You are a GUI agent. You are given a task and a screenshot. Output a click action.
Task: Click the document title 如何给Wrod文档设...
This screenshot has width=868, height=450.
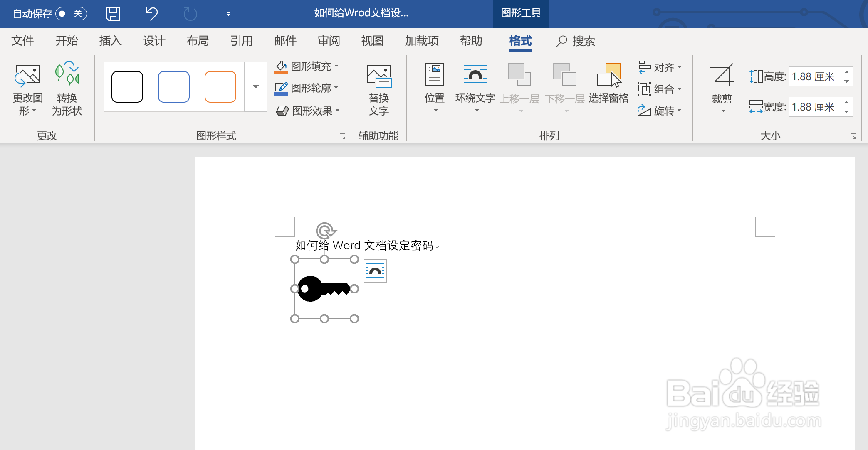[361, 13]
